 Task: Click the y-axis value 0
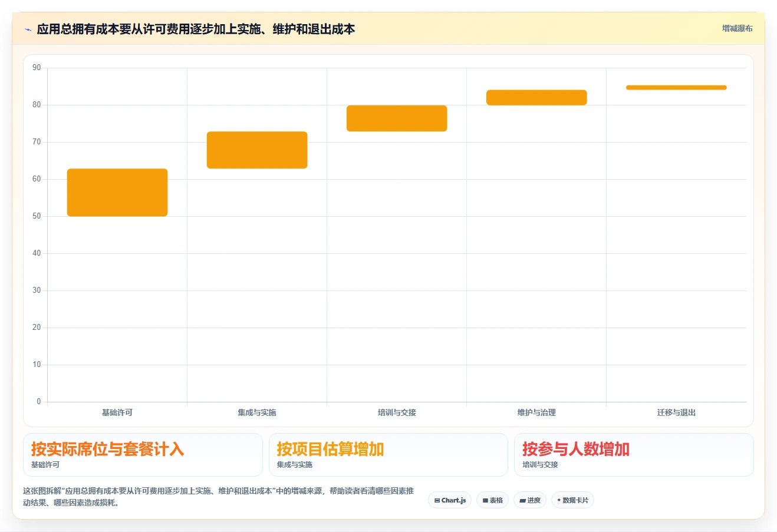coord(39,402)
